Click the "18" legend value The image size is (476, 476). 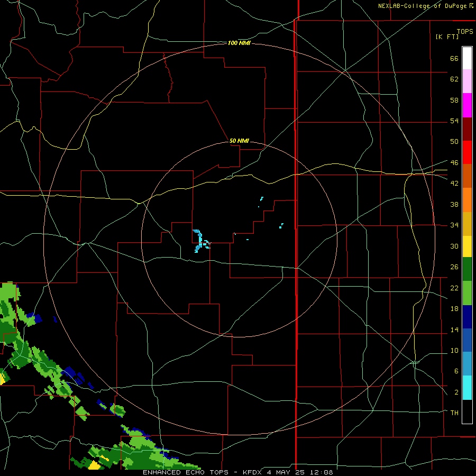coord(454,309)
